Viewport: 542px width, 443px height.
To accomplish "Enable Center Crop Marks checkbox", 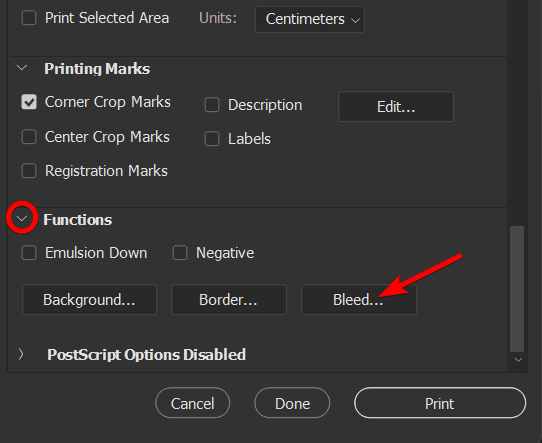I will tap(29, 137).
